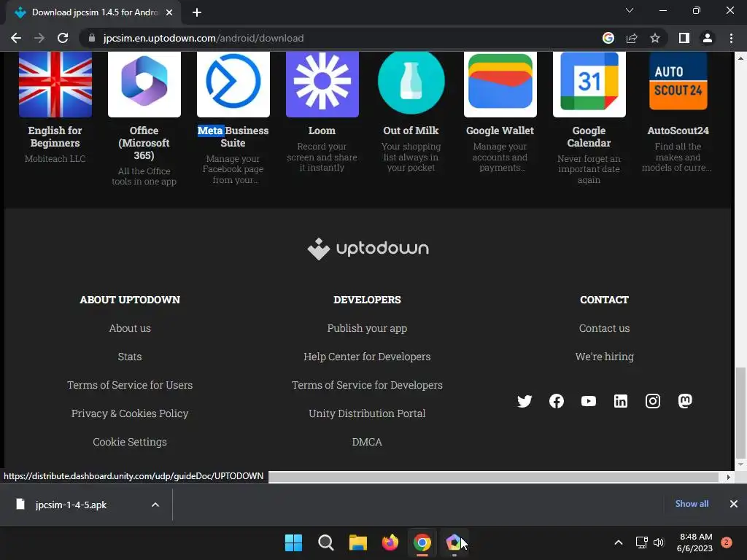
Task: Open Cookie Settings
Action: 130,442
